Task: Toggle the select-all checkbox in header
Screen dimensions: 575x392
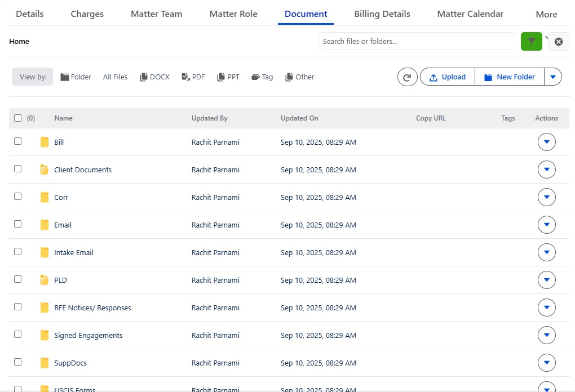Action: coord(18,118)
